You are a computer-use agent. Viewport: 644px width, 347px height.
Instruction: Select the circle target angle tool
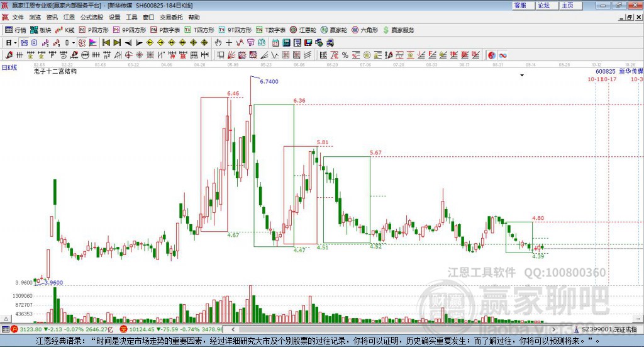tap(128, 55)
